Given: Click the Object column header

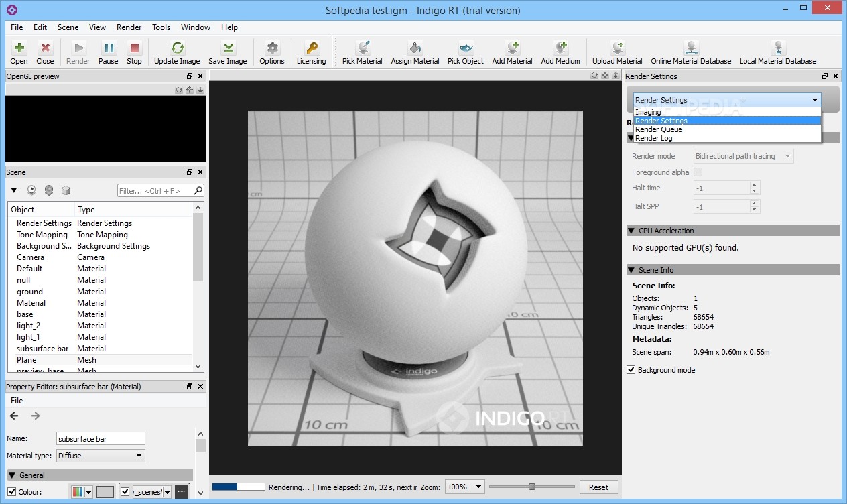Looking at the screenshot, I should tap(41, 210).
